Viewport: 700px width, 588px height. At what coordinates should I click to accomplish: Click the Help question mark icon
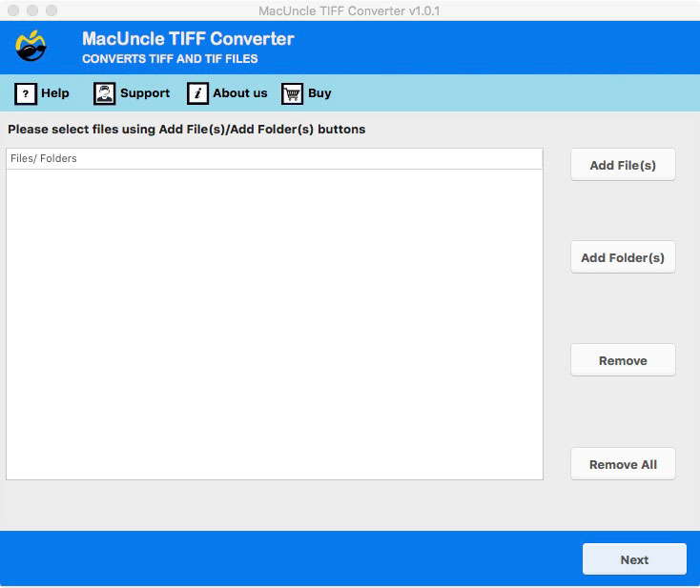(26, 93)
